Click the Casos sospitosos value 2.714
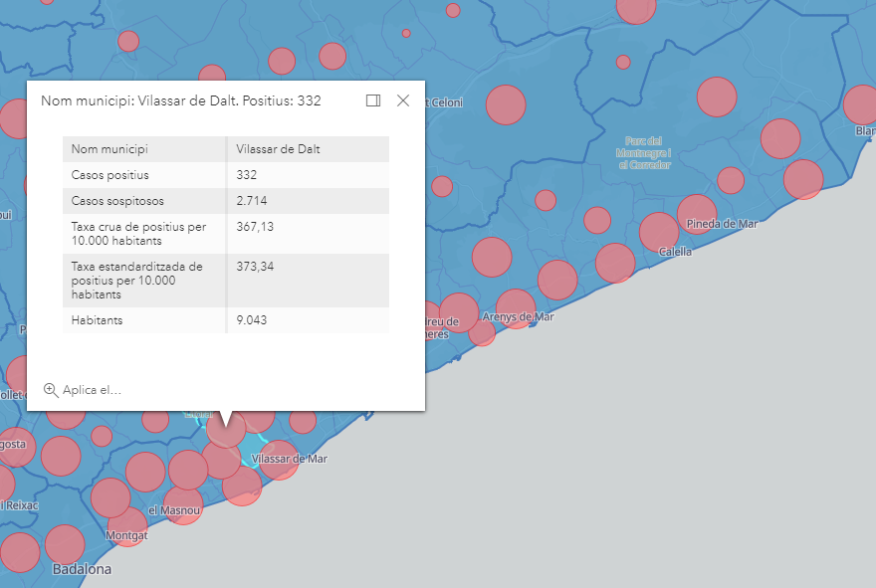This screenshot has width=876, height=588. pos(252,201)
